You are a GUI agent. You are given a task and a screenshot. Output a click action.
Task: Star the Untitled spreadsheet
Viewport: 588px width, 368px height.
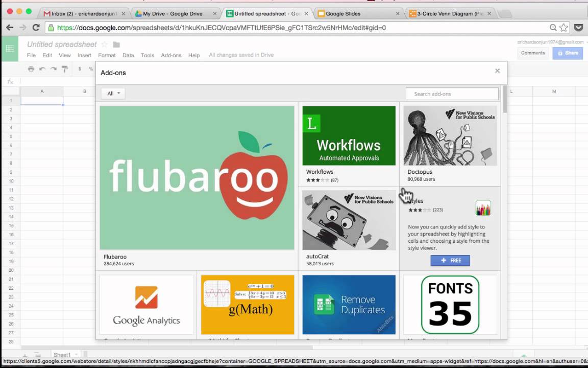click(105, 44)
